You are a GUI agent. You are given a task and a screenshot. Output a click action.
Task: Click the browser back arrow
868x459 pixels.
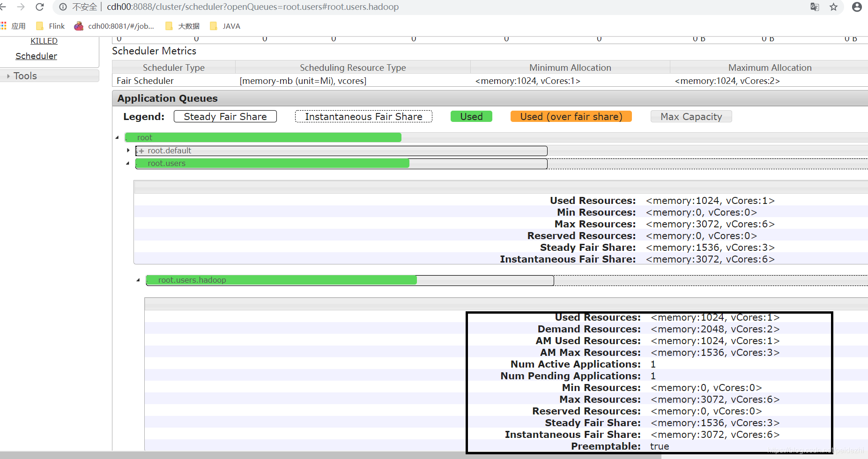point(3,7)
